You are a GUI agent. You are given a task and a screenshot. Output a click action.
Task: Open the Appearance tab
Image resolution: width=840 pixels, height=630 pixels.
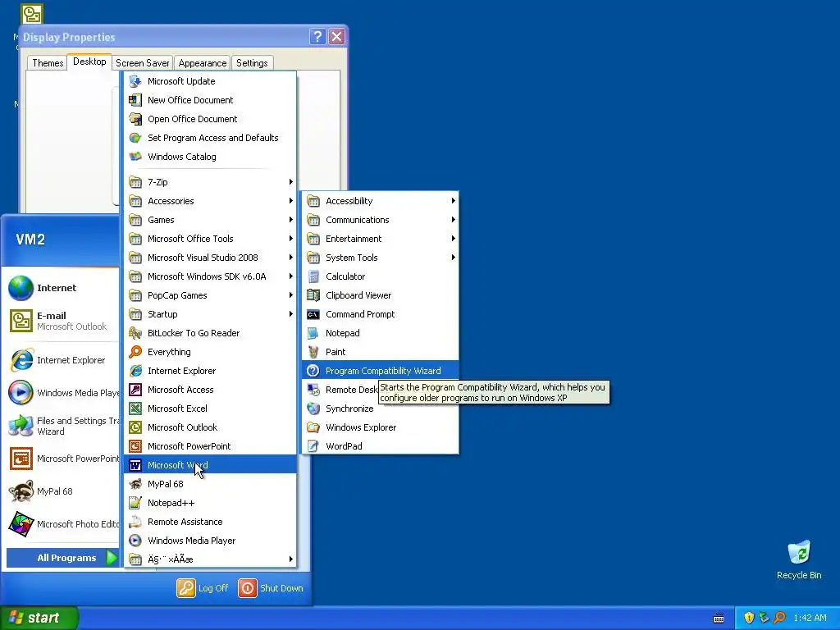(x=202, y=63)
